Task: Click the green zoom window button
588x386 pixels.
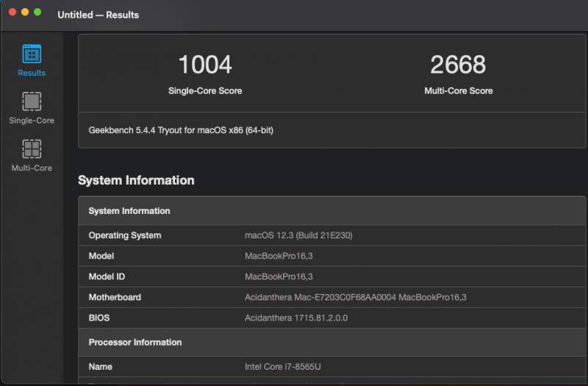Action: coord(37,12)
